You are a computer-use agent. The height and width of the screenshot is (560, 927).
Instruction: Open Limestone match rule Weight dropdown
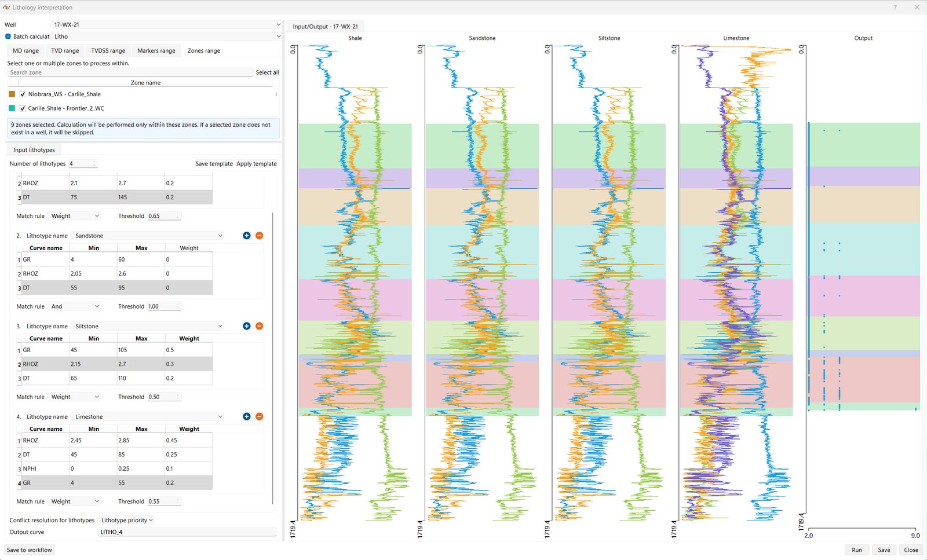tap(75, 502)
